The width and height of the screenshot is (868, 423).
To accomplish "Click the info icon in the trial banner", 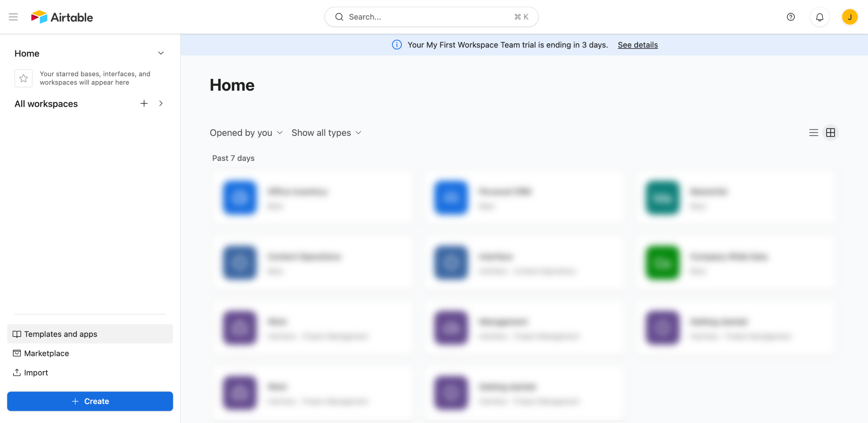I will click(397, 45).
